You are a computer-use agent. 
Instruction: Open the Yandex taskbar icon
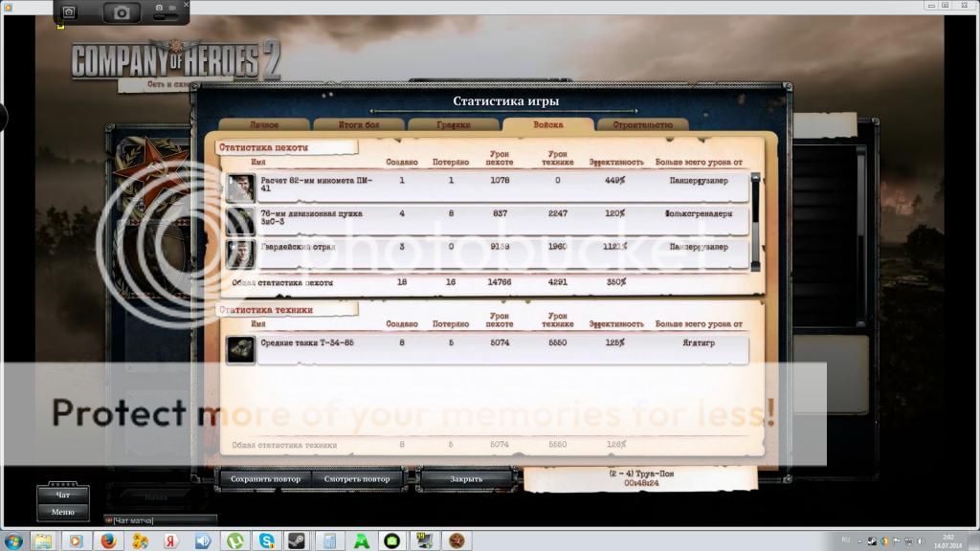coord(171,540)
